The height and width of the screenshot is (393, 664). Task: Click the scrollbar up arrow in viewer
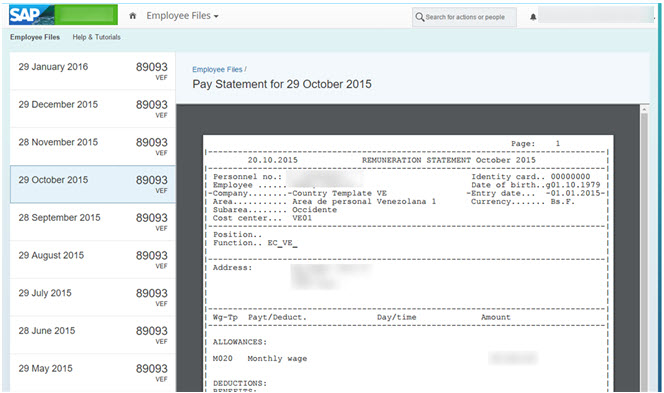pos(644,109)
